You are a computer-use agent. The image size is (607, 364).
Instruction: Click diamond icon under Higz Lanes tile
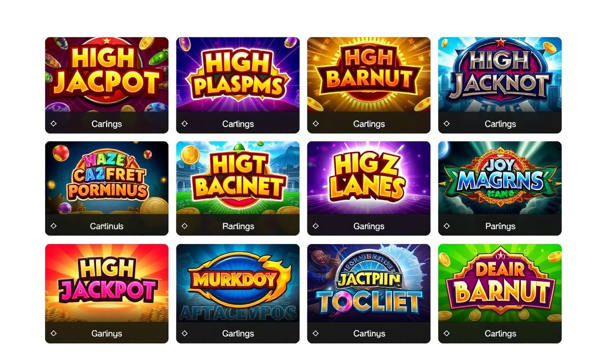315,226
